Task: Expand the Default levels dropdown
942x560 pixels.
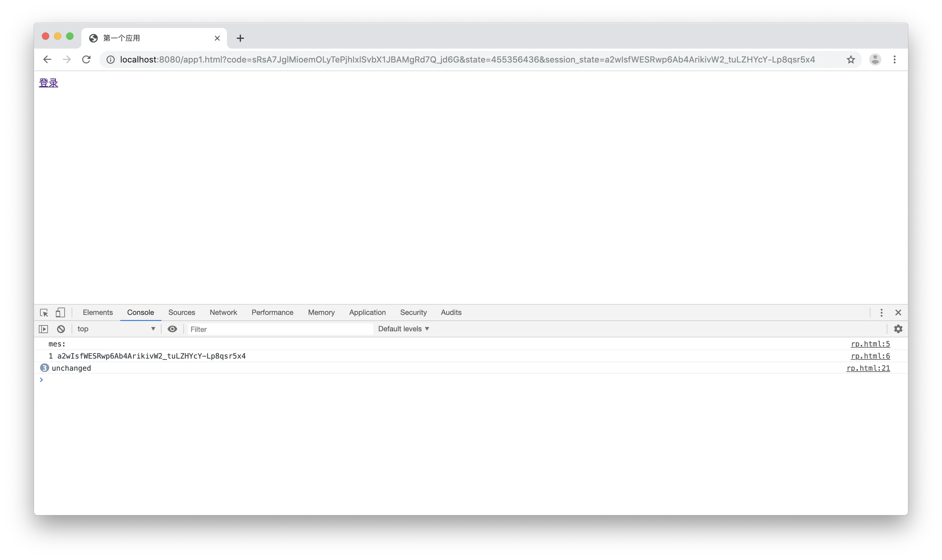Action: click(403, 329)
